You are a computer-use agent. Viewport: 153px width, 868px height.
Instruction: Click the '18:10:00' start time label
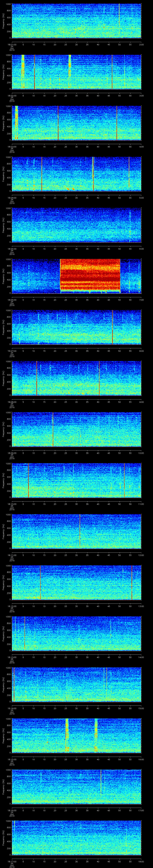[x=12, y=504]
